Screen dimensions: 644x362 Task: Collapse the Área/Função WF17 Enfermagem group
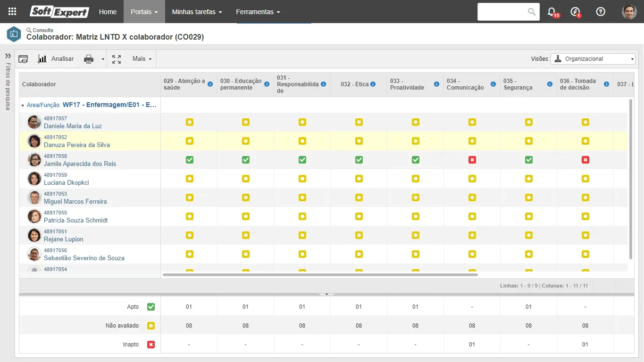tap(23, 106)
